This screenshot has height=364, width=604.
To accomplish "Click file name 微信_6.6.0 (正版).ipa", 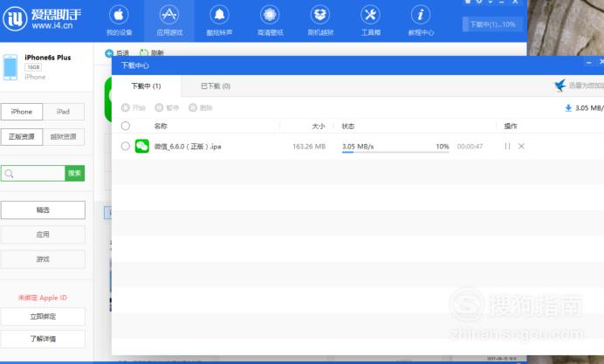I will pyautogui.click(x=188, y=147).
